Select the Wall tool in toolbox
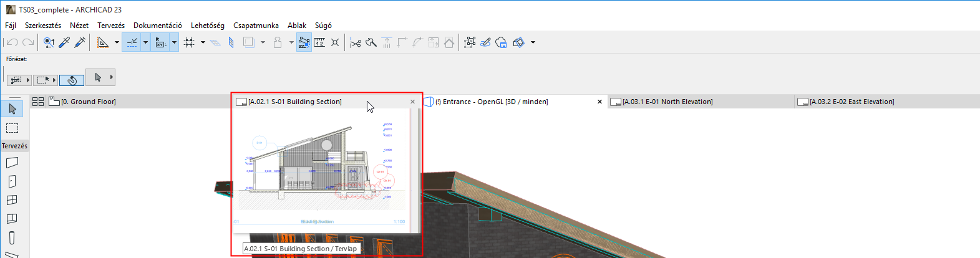 click(12, 163)
